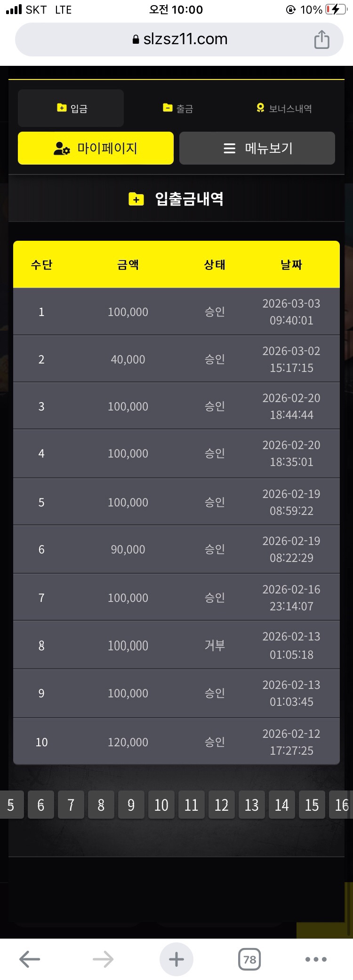Open the tab switcher showing 78 tabs
This screenshot has width=353, height=980.
click(x=249, y=959)
